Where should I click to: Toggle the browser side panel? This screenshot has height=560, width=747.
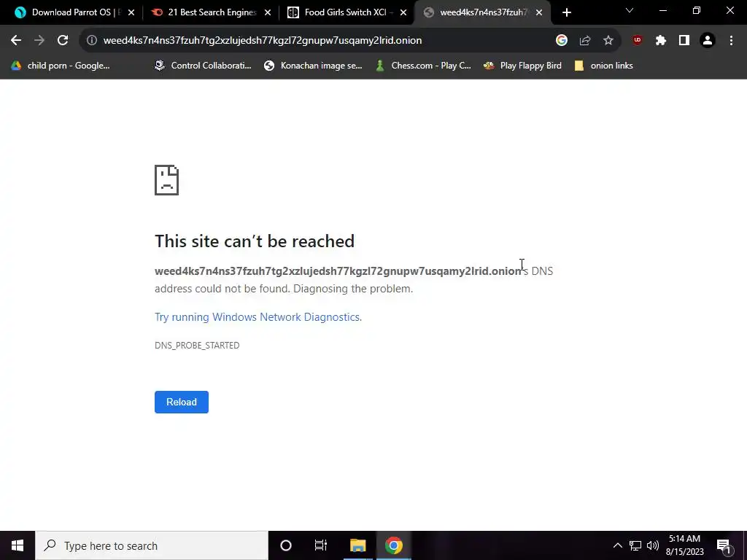coord(684,41)
